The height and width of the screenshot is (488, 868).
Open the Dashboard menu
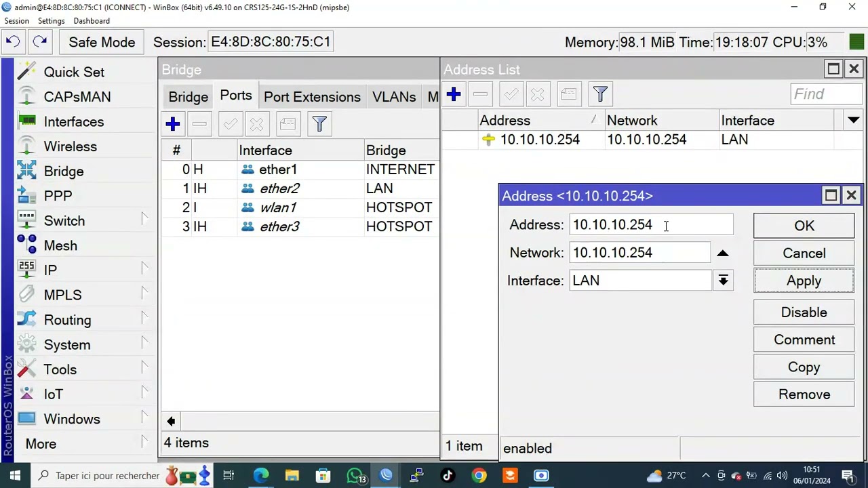[92, 21]
